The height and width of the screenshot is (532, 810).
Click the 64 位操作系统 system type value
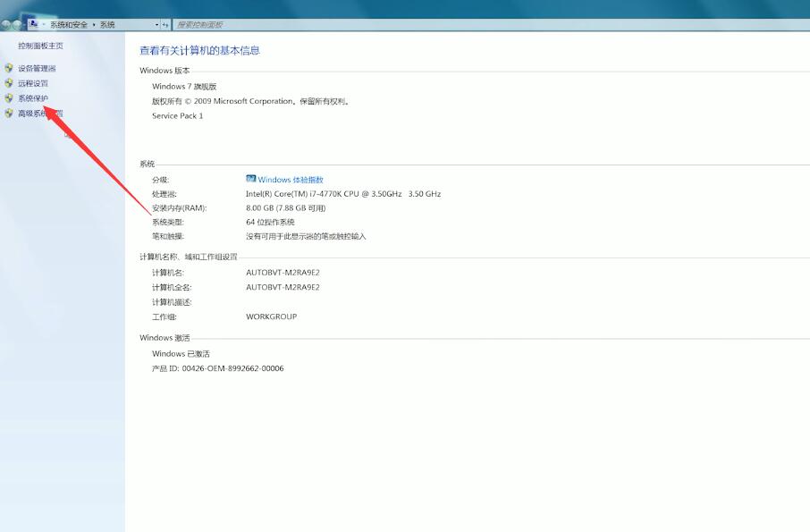(x=270, y=222)
